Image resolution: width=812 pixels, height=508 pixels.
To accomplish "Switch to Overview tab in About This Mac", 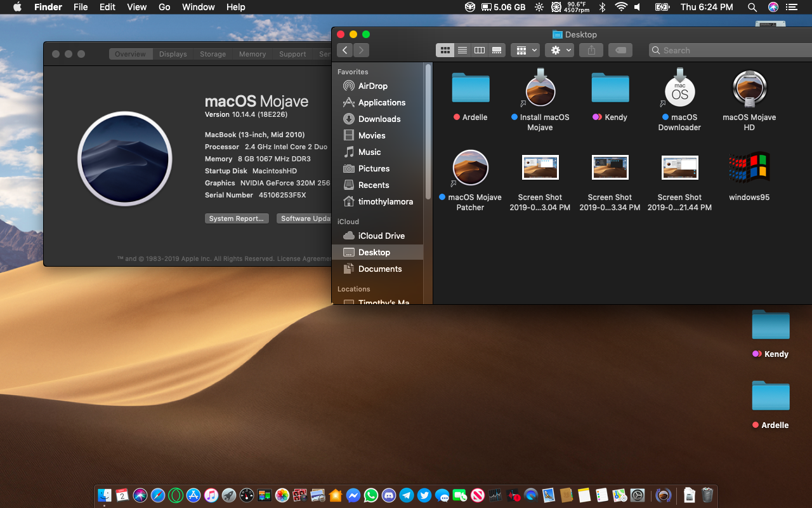I will 130,54.
